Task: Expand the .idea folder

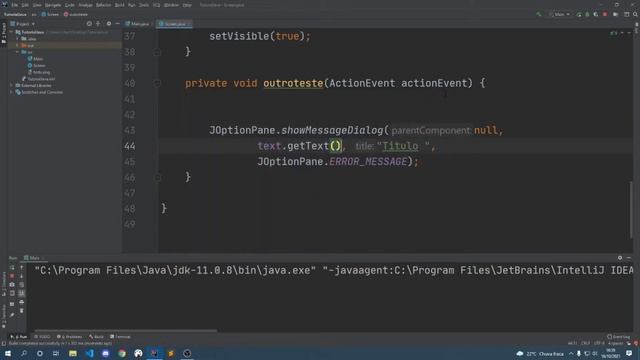Action: click(x=17, y=39)
